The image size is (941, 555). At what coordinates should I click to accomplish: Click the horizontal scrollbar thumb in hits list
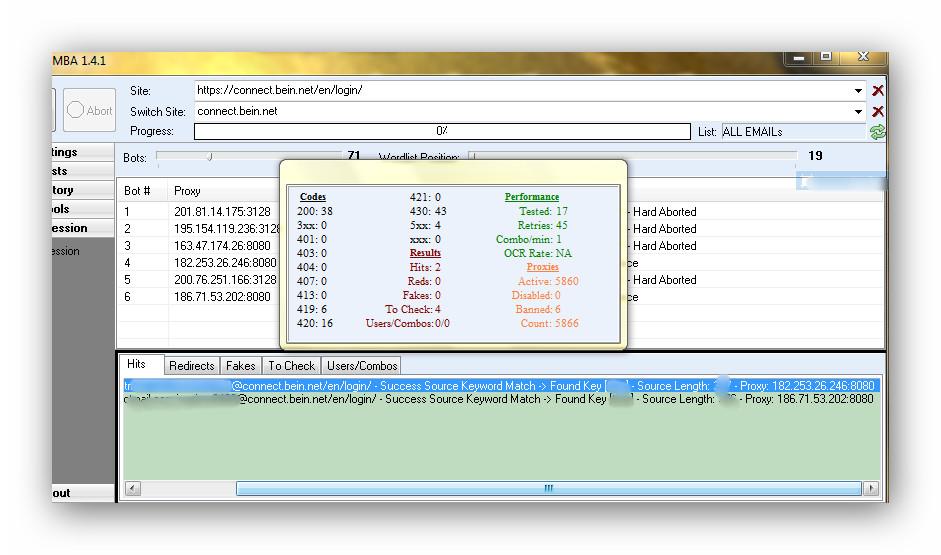[549, 488]
